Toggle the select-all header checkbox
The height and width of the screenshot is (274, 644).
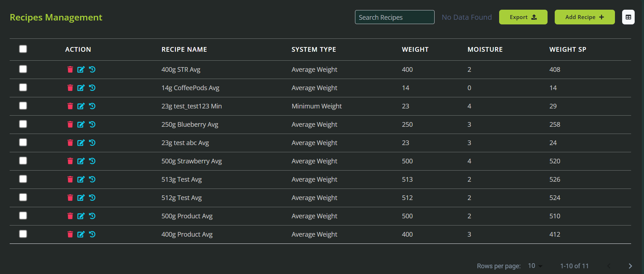click(23, 49)
